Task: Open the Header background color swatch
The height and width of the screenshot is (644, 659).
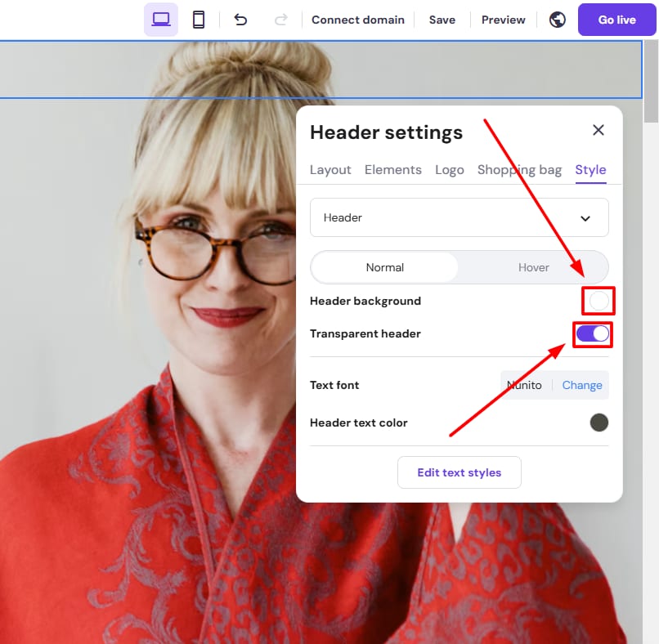Action: click(598, 301)
